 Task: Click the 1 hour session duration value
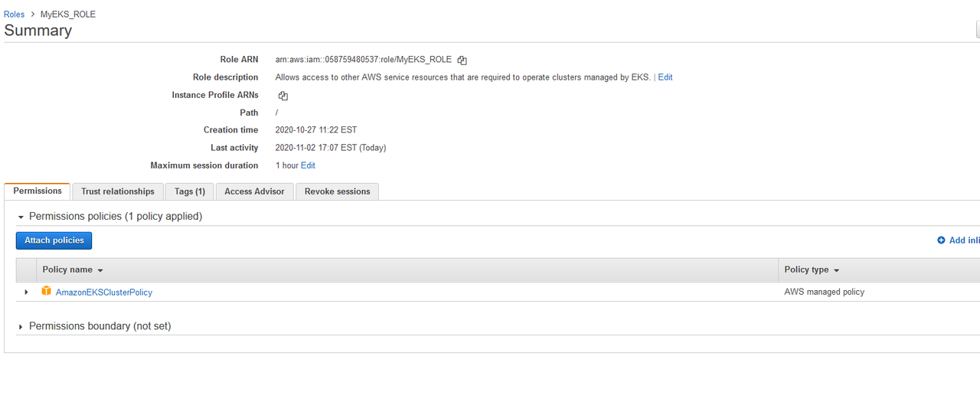click(287, 165)
